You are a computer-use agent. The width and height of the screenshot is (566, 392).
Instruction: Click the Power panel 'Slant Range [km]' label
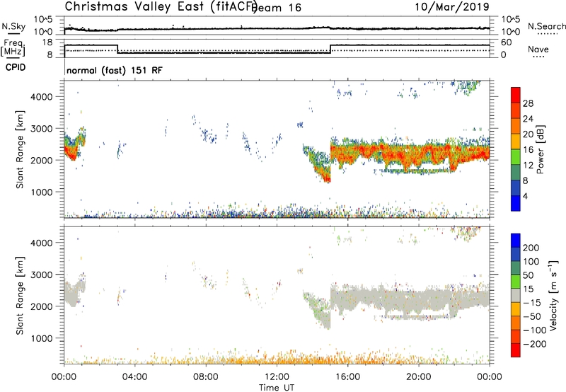pyautogui.click(x=20, y=149)
